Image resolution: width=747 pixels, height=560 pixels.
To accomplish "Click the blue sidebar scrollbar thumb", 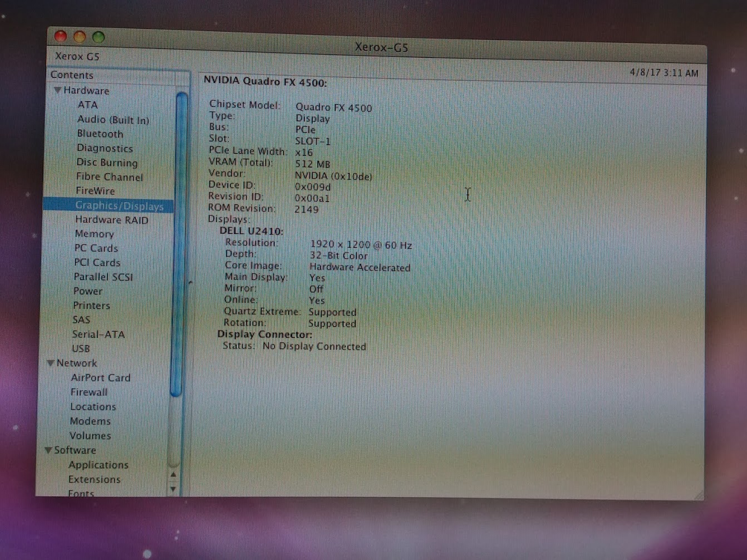I will click(179, 244).
